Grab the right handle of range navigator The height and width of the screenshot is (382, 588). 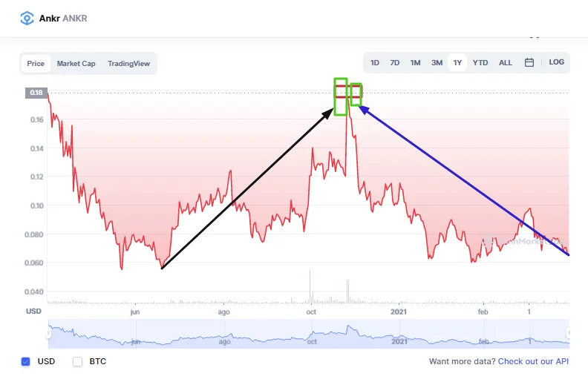click(x=569, y=333)
